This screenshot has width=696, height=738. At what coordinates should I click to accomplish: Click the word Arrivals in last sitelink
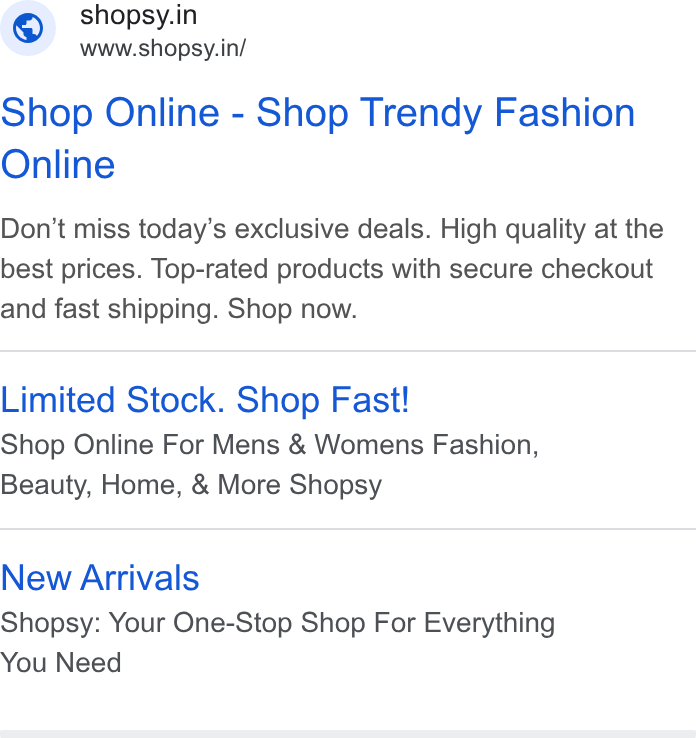click(140, 578)
